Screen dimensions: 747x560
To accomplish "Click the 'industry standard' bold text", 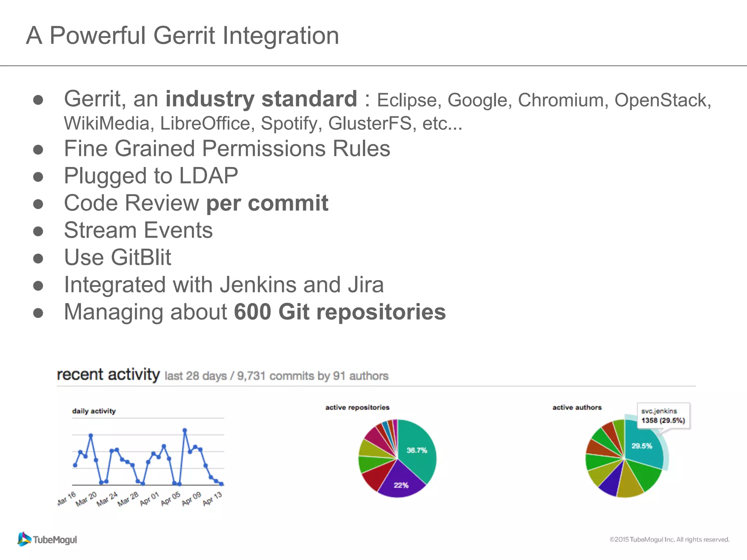I will [261, 99].
